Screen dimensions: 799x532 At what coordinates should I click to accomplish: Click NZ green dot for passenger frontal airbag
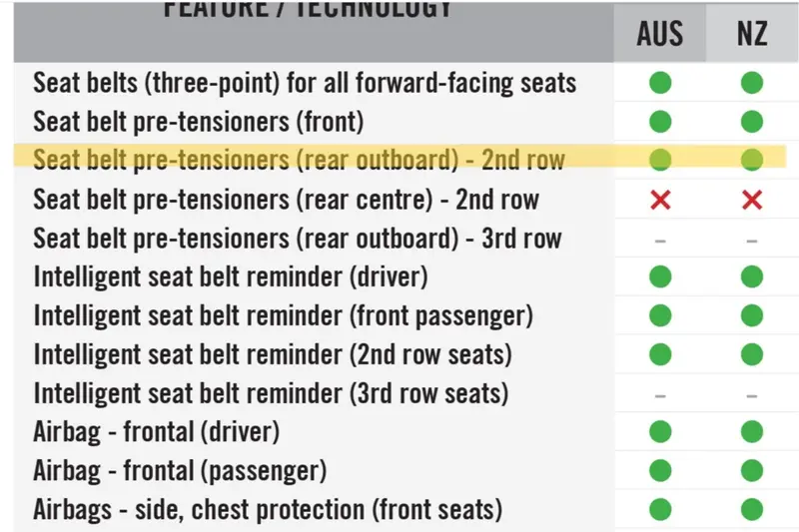click(x=752, y=470)
